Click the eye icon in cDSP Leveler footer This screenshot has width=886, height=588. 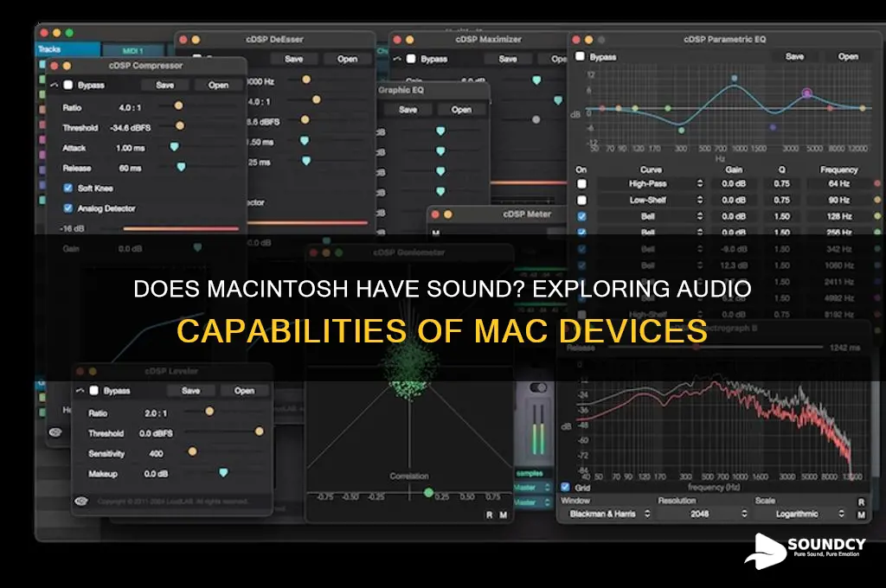pos(81,501)
